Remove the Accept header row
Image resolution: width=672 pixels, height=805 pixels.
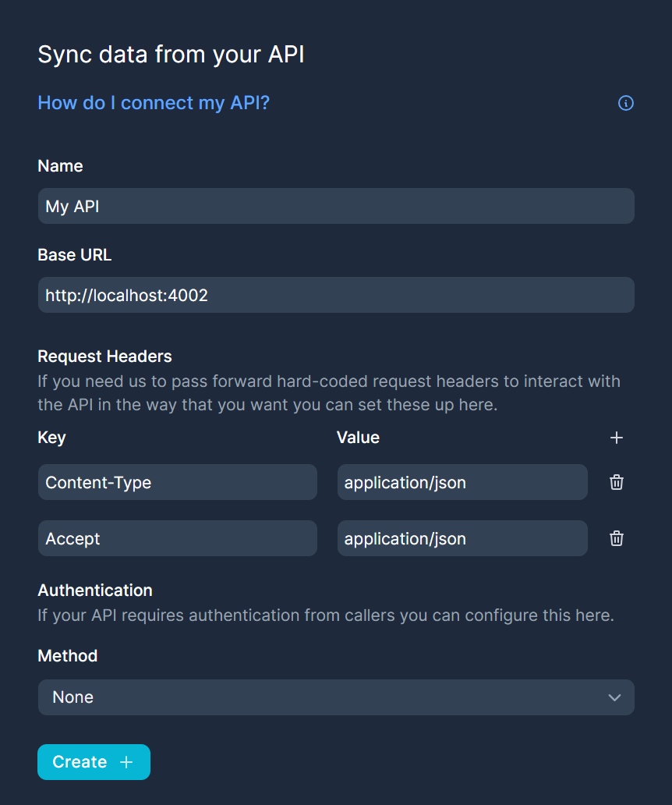point(616,538)
